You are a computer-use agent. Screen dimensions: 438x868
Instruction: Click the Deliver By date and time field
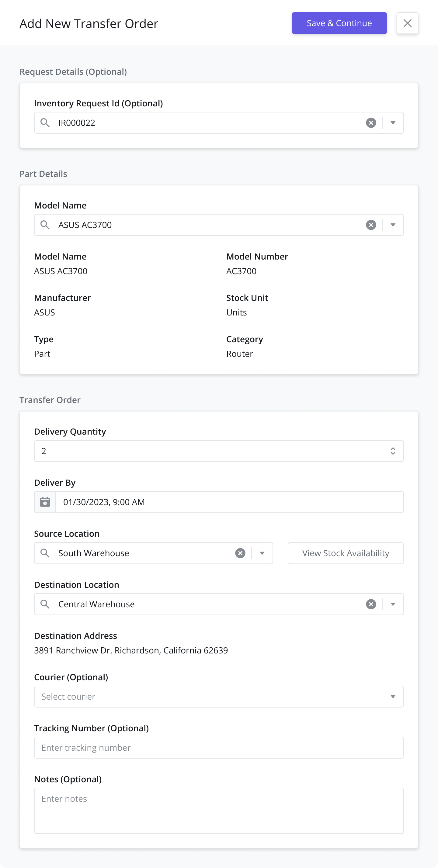click(x=229, y=502)
